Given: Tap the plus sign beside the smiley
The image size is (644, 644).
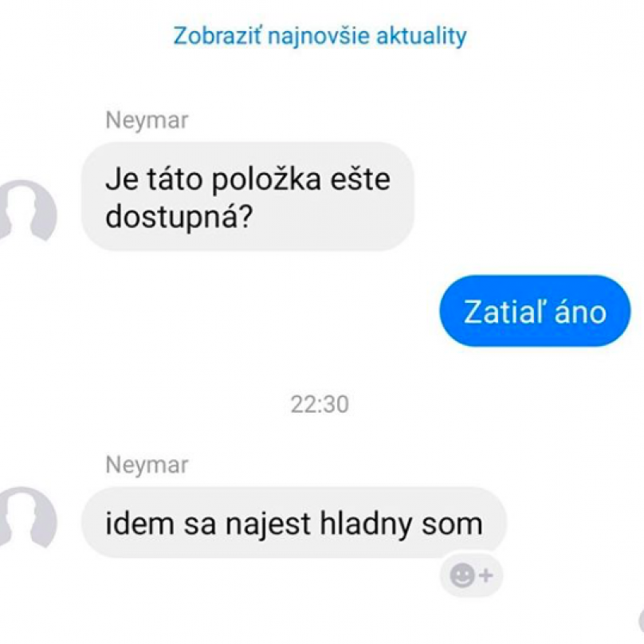Looking at the screenshot, I should coord(486,575).
